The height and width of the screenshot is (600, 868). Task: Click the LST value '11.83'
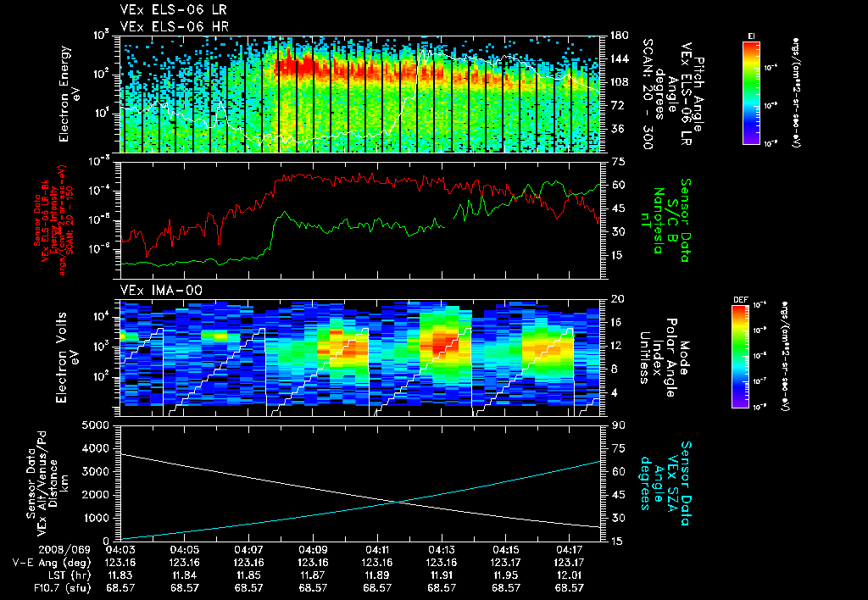point(120,575)
